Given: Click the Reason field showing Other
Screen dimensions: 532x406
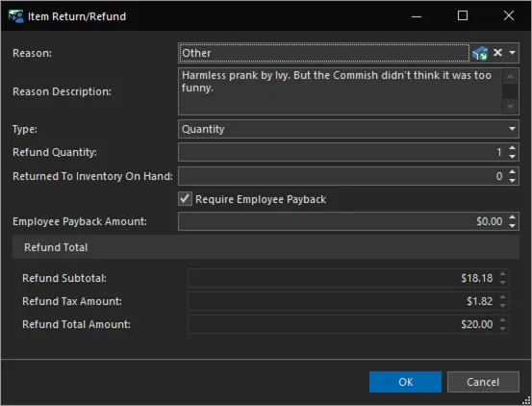Looking at the screenshot, I should 324,53.
